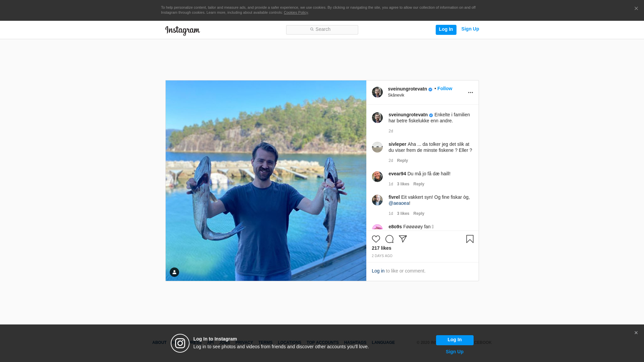Click the heart like icon
This screenshot has height=362, width=644.
pos(376,239)
